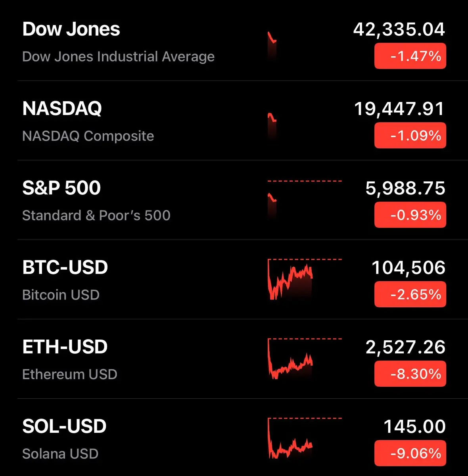This screenshot has width=468, height=476.
Task: Toggle the NASDAQ -1.09% change badge
Action: click(410, 136)
